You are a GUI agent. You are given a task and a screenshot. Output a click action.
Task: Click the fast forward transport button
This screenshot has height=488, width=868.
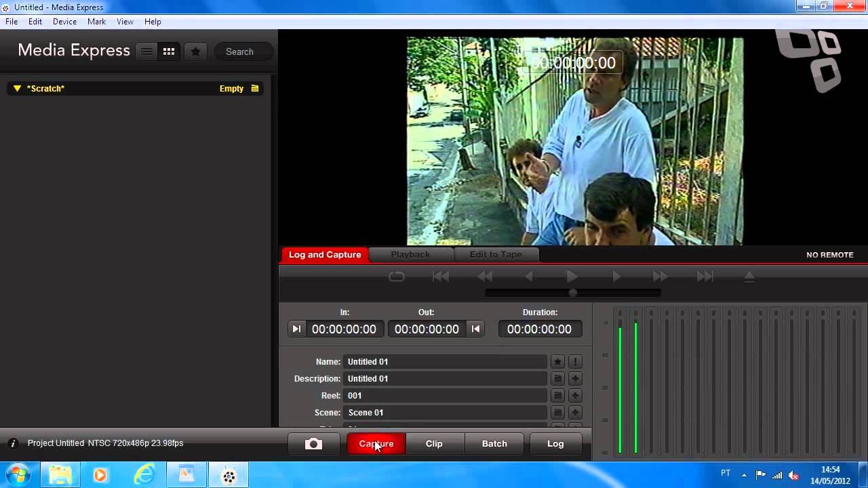[660, 277]
